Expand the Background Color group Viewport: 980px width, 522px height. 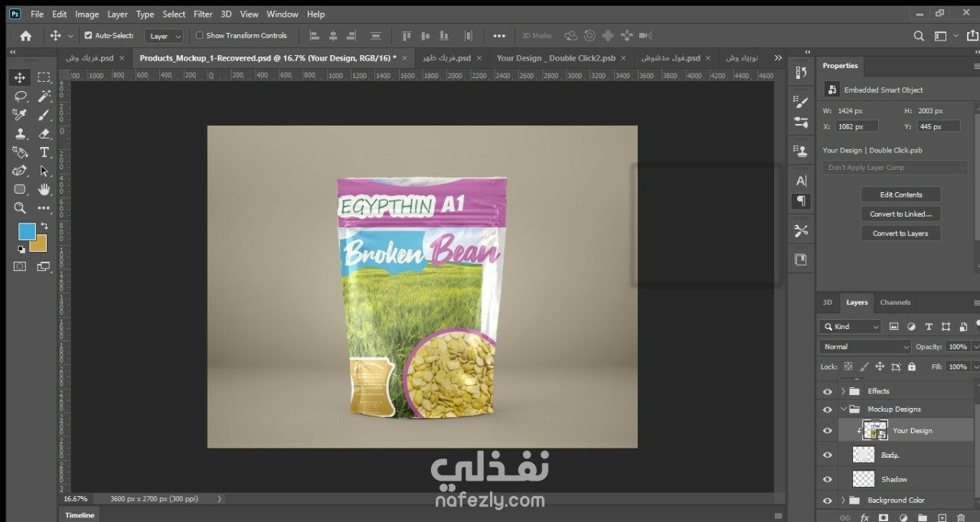click(x=844, y=501)
